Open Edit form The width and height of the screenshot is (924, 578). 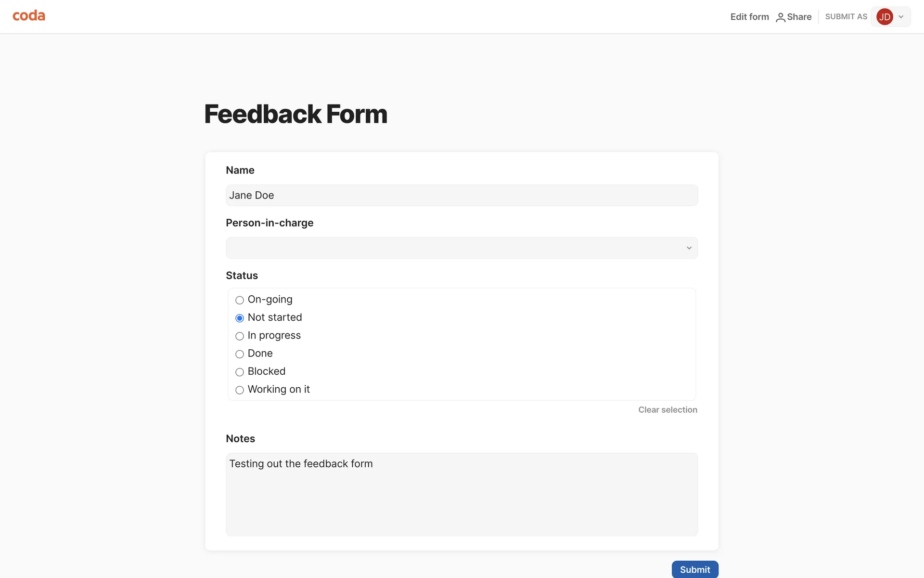pyautogui.click(x=749, y=17)
